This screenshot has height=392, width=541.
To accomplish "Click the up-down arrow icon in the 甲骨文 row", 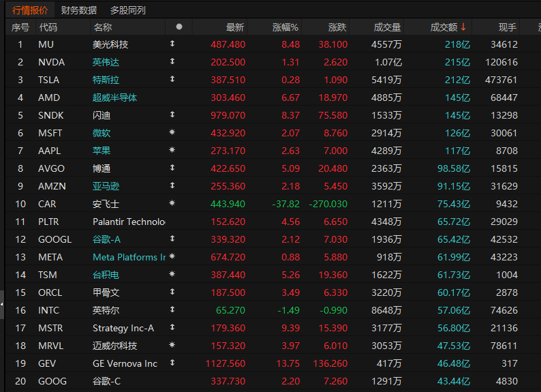I will 172,292.
